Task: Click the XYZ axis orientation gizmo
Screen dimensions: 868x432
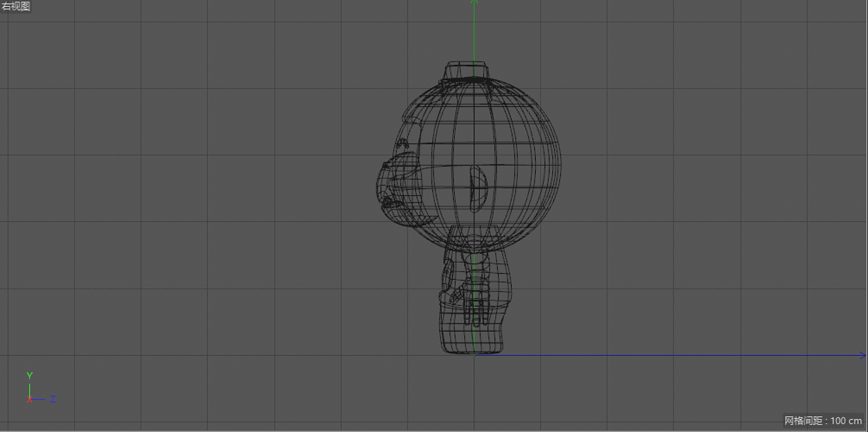Action: [40, 388]
